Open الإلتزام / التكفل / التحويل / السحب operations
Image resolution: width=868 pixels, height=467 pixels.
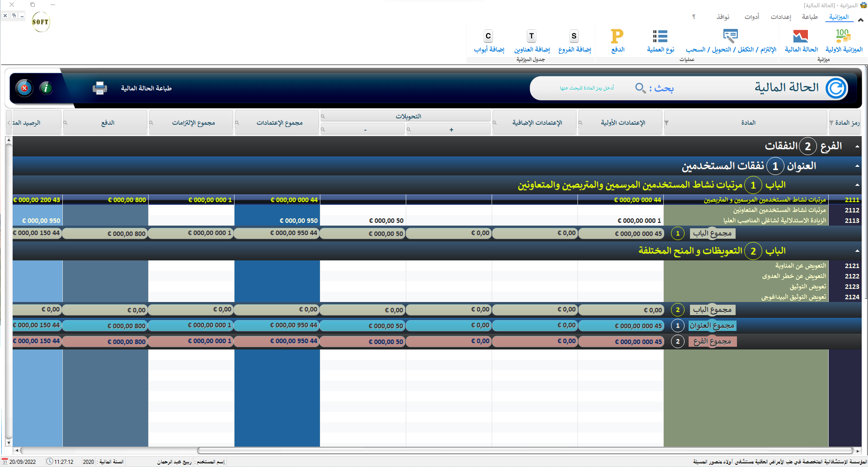[730, 36]
